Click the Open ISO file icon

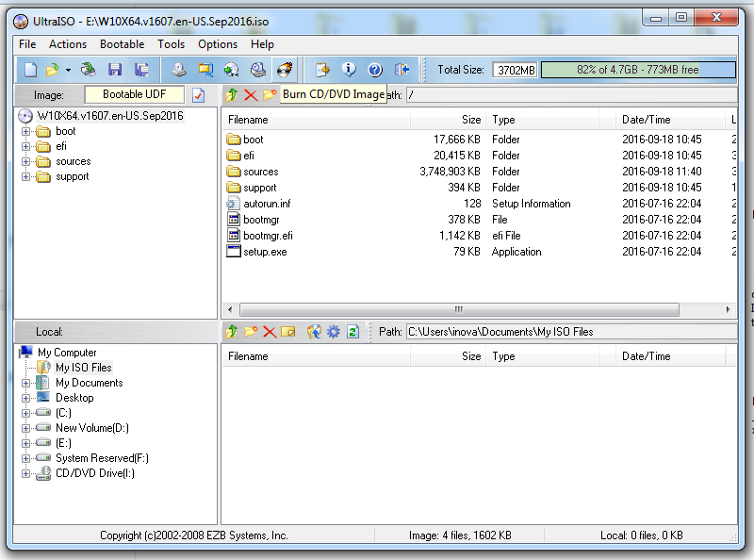(52, 70)
